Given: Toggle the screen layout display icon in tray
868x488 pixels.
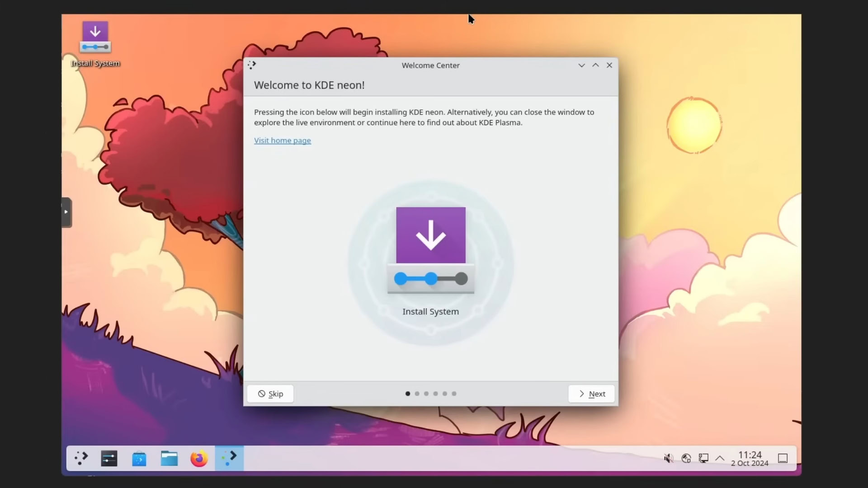Looking at the screenshot, I should tap(703, 458).
